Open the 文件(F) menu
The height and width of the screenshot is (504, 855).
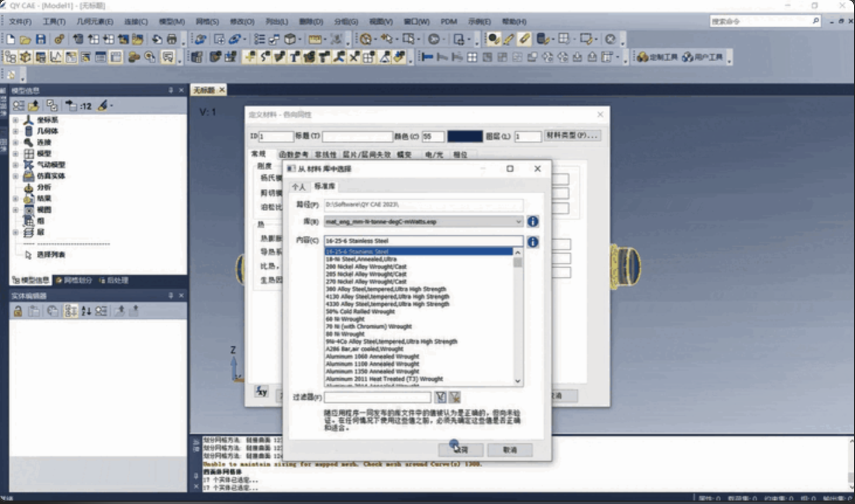(x=20, y=21)
